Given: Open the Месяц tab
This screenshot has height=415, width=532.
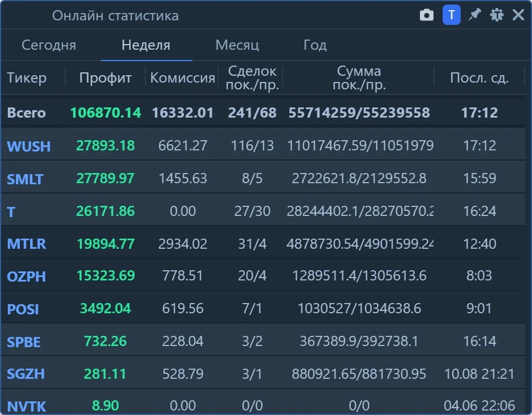Looking at the screenshot, I should [237, 45].
